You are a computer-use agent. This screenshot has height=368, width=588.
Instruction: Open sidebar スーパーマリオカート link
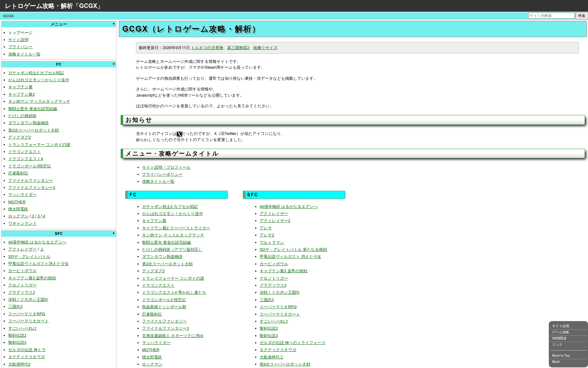[x=28, y=321]
